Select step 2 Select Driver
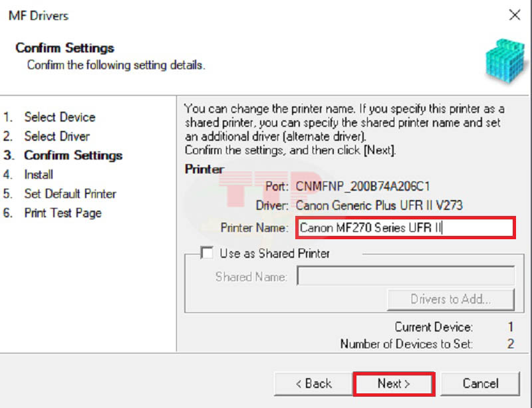This screenshot has width=532, height=408. coord(57,136)
